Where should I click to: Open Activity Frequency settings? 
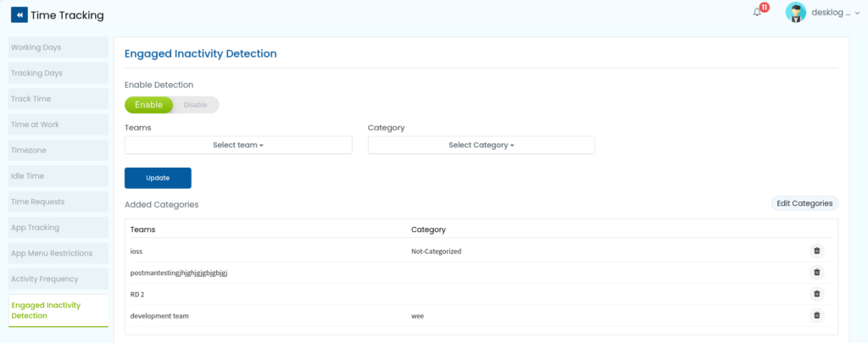pyautogui.click(x=58, y=279)
